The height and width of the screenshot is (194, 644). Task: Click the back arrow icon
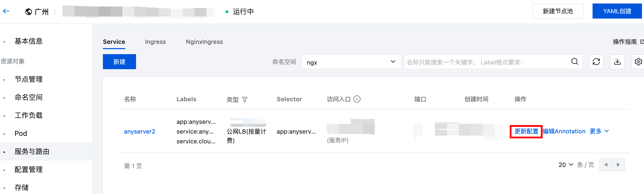(6, 11)
